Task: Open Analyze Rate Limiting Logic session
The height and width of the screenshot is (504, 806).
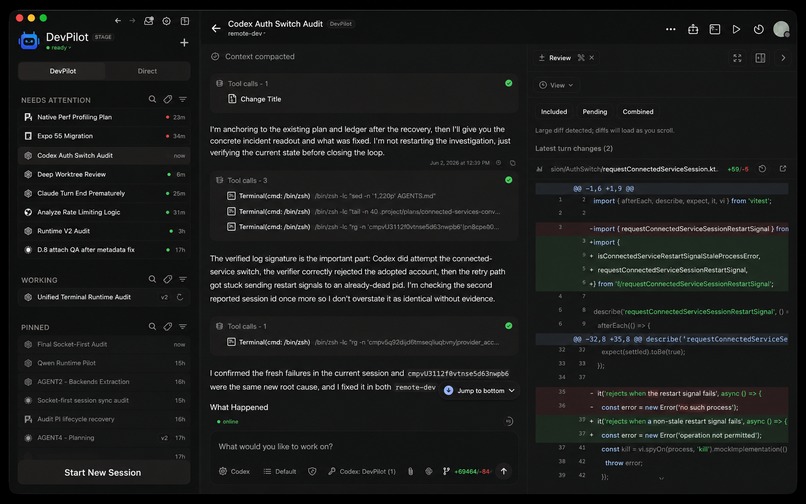Action: coord(104,212)
